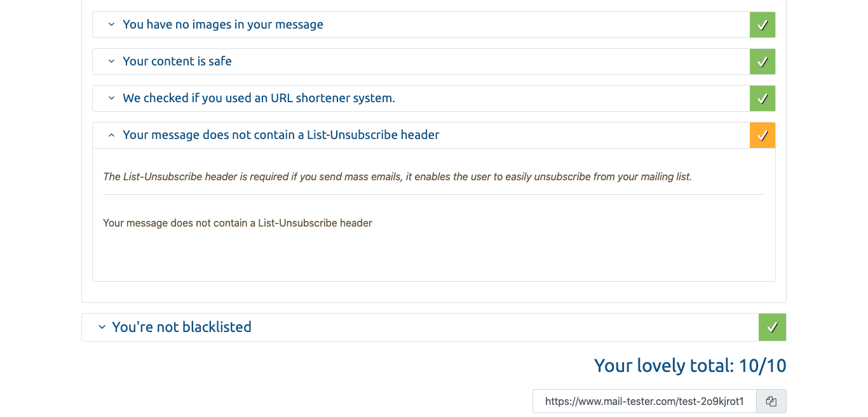The image size is (868, 417).
Task: Open 'We checked if you used an URL shortener'
Action: (x=259, y=98)
